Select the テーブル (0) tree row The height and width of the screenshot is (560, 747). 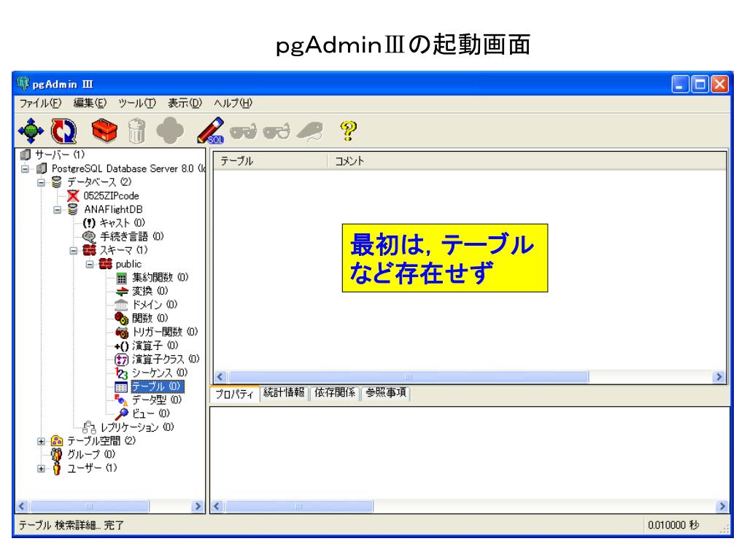[158, 386]
